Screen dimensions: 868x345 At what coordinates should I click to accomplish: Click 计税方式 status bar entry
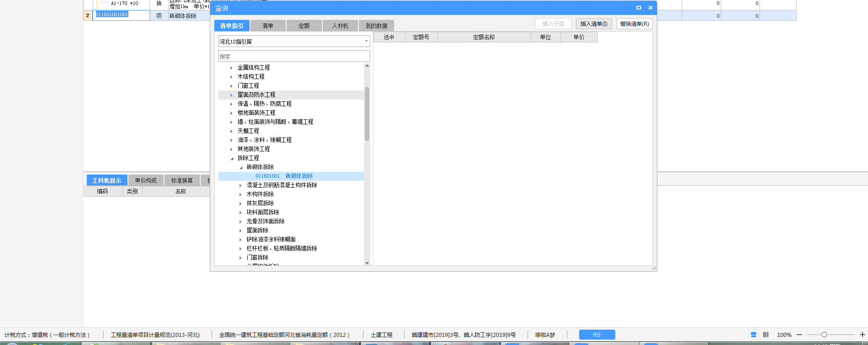point(47,335)
